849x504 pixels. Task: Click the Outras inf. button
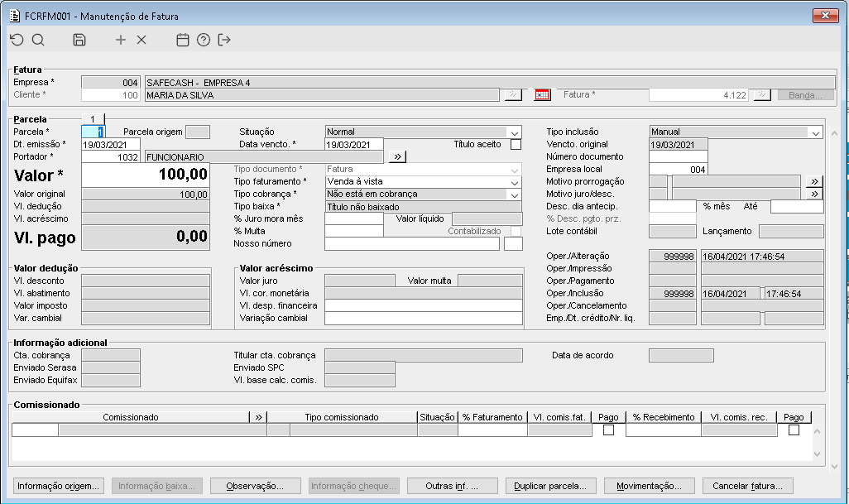click(x=452, y=486)
